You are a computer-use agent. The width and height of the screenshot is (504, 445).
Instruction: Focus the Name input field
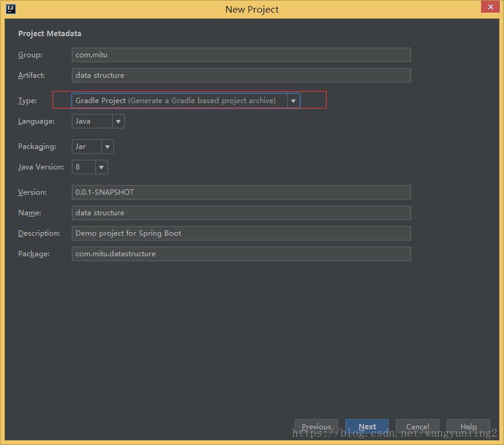tap(241, 213)
